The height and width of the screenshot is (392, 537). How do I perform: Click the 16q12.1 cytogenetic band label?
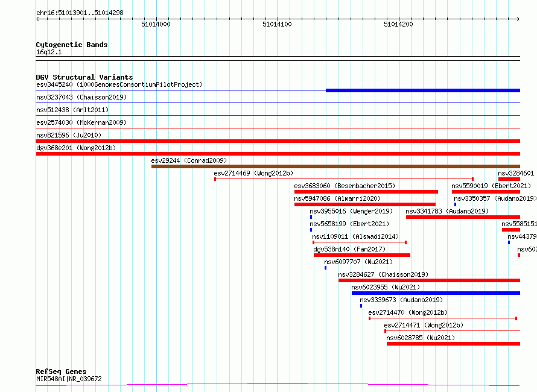point(49,52)
